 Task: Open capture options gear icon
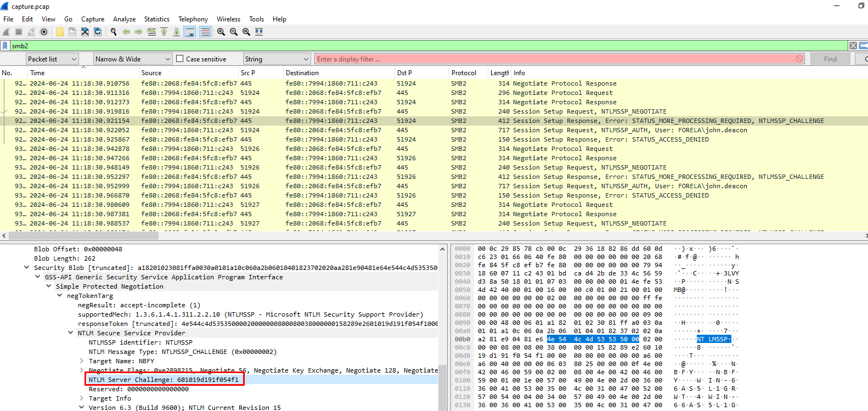click(x=44, y=32)
